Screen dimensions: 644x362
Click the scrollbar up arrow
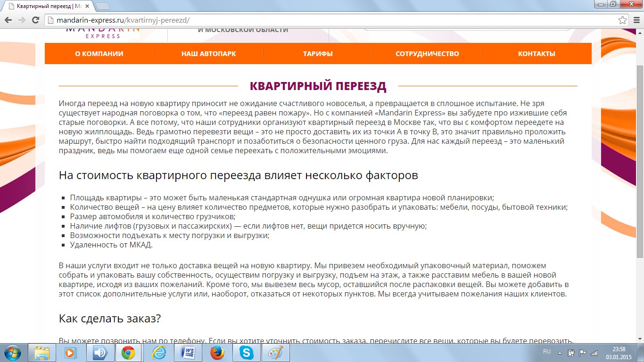[640, 33]
